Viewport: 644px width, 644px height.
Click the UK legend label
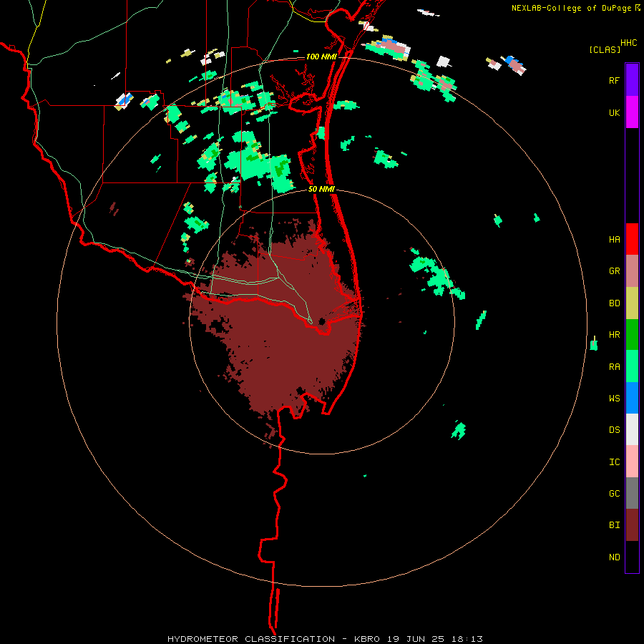pos(614,112)
